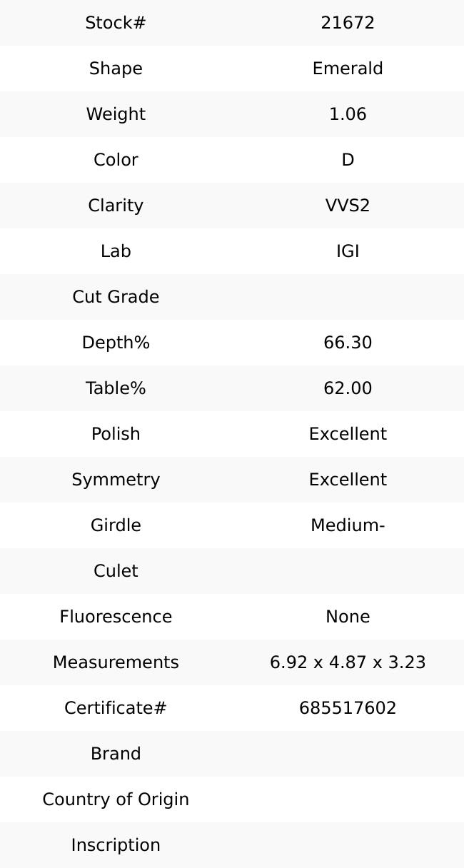The width and height of the screenshot is (464, 868).
Task: Select the Fluorescence value None
Action: point(348,617)
